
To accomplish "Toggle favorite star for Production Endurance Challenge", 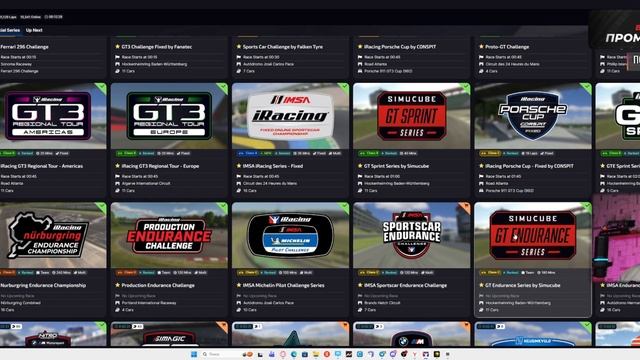I will (118, 285).
